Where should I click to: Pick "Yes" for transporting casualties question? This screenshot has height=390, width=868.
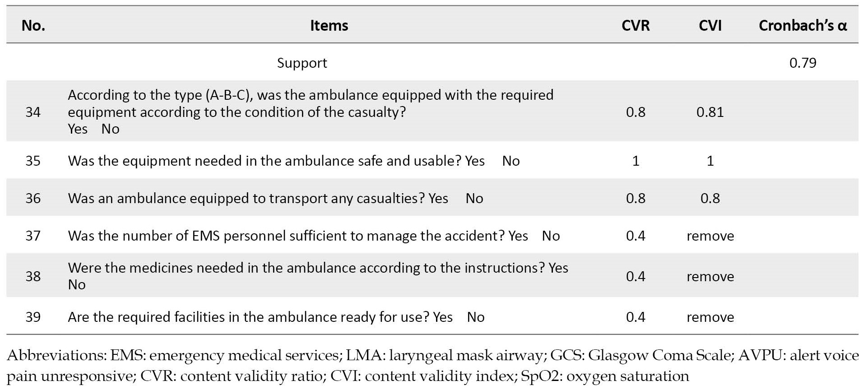click(x=438, y=199)
